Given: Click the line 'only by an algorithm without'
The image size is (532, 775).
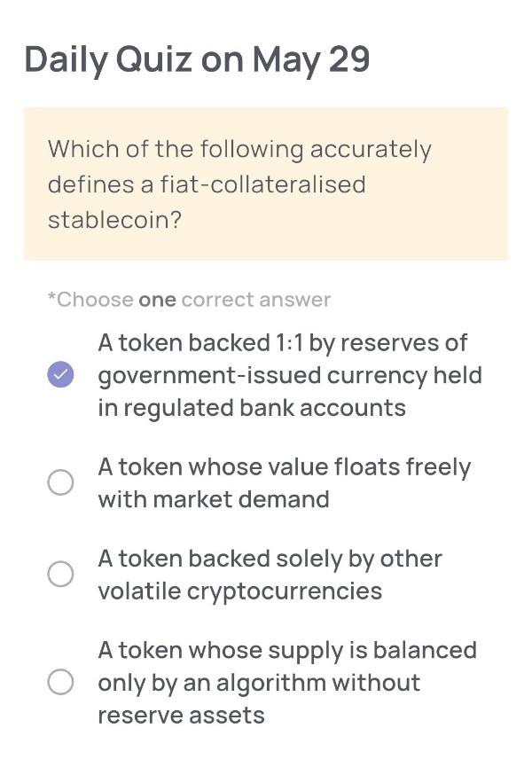Looking at the screenshot, I should (x=259, y=683).
